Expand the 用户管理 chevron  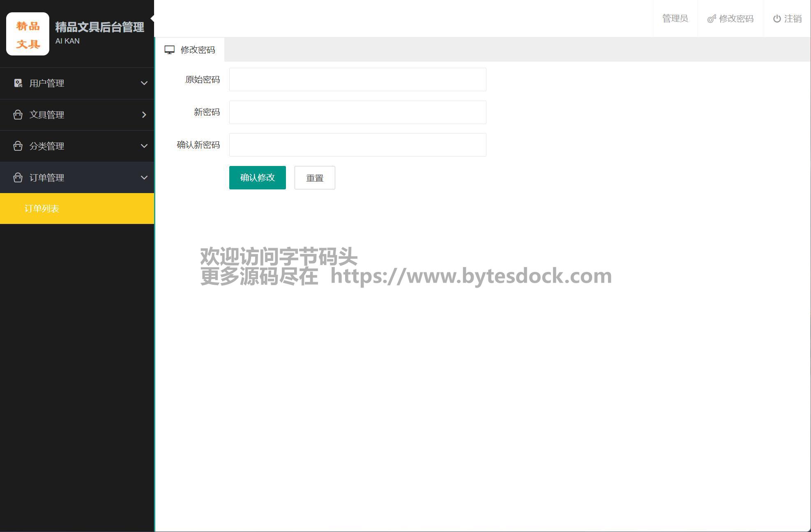(x=144, y=83)
